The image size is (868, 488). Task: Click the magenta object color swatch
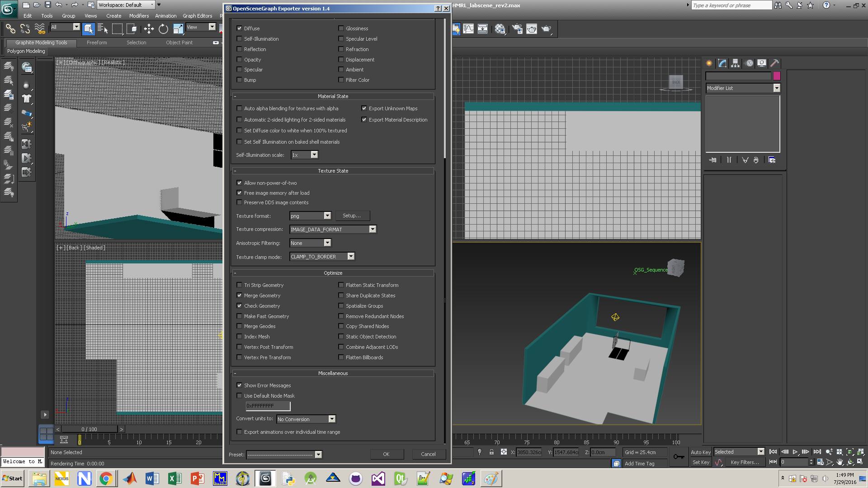tap(777, 76)
